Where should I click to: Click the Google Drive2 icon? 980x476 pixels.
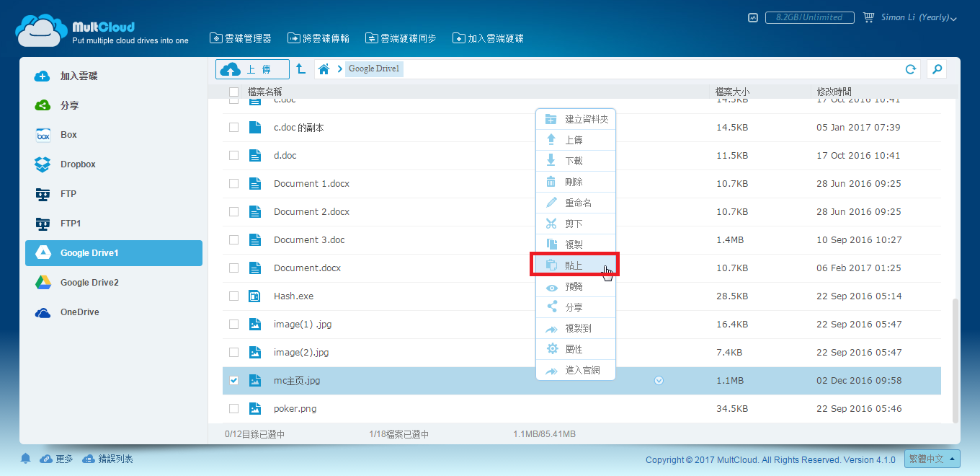click(43, 283)
